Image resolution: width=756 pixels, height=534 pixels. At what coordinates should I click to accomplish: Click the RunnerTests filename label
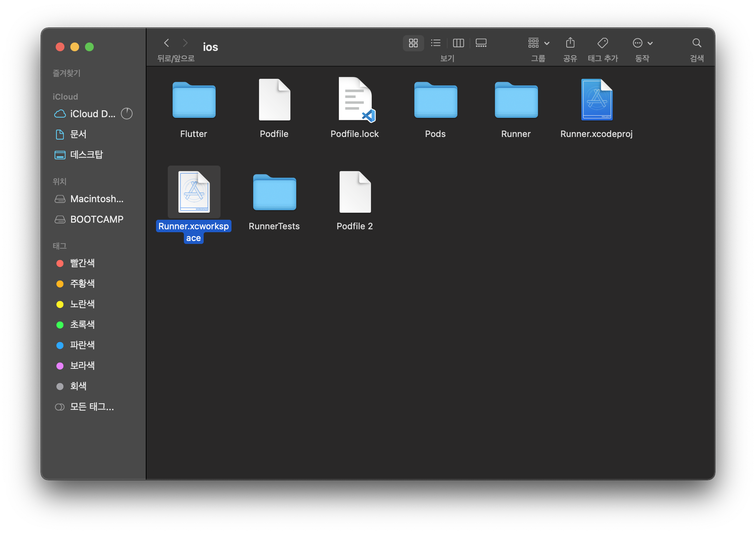click(x=274, y=226)
